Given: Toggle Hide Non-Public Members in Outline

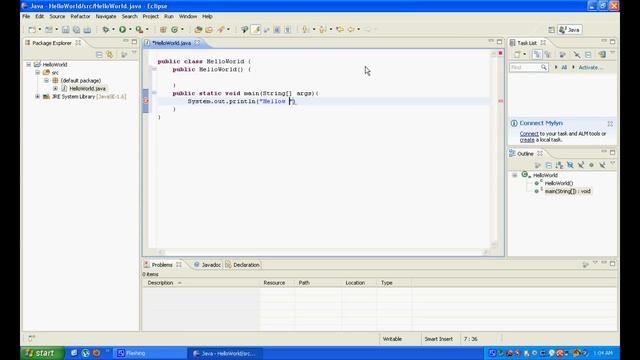Looking at the screenshot, I should [x=591, y=165].
